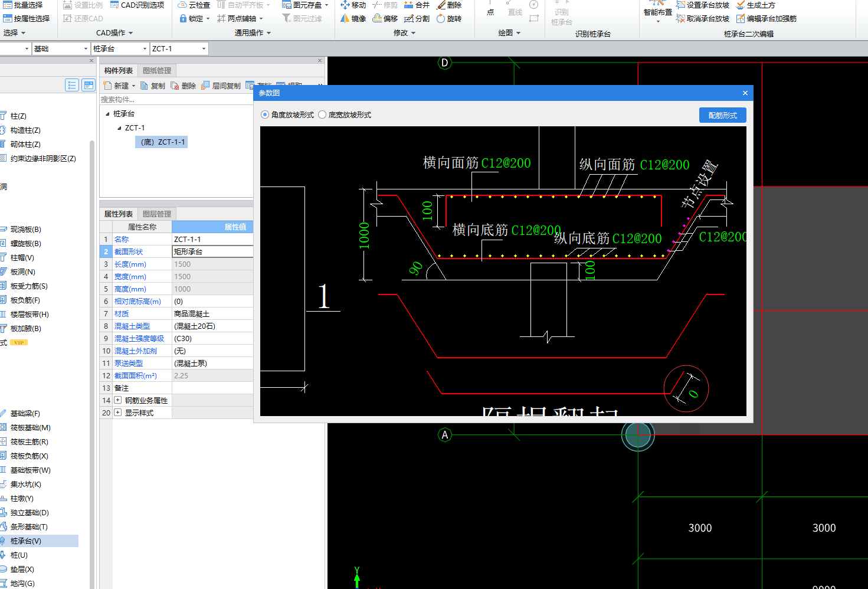Select the 合并 merge tool

click(x=417, y=5)
